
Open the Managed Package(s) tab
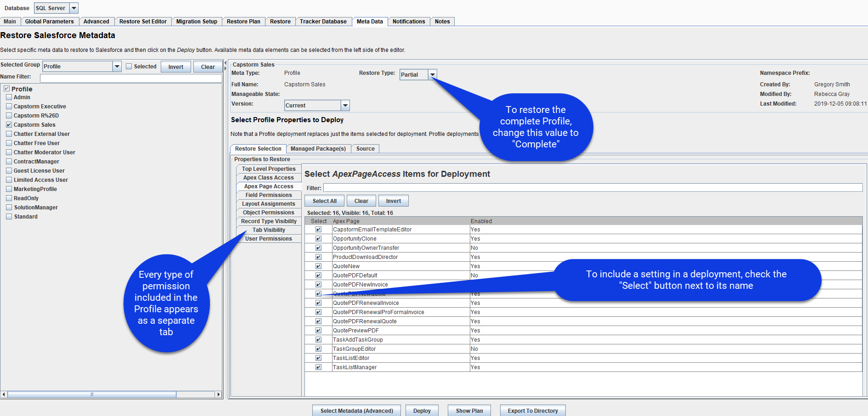point(318,149)
